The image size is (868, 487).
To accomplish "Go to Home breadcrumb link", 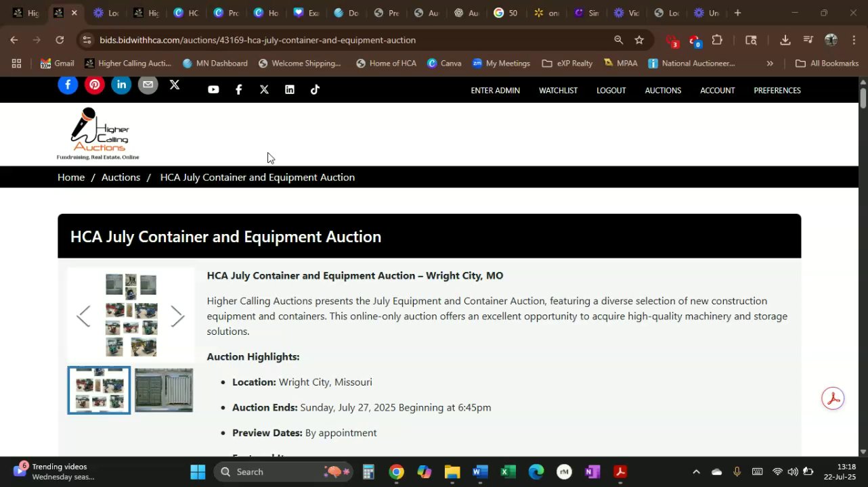I will coord(71,177).
